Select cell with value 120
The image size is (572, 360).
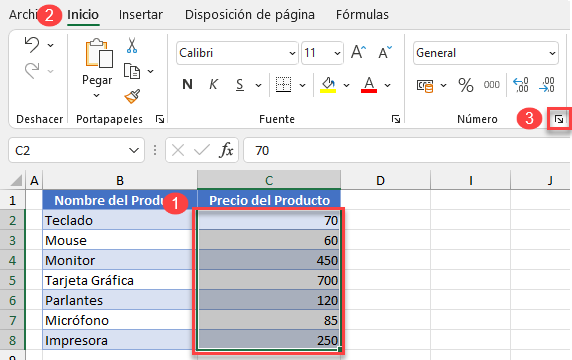269,300
